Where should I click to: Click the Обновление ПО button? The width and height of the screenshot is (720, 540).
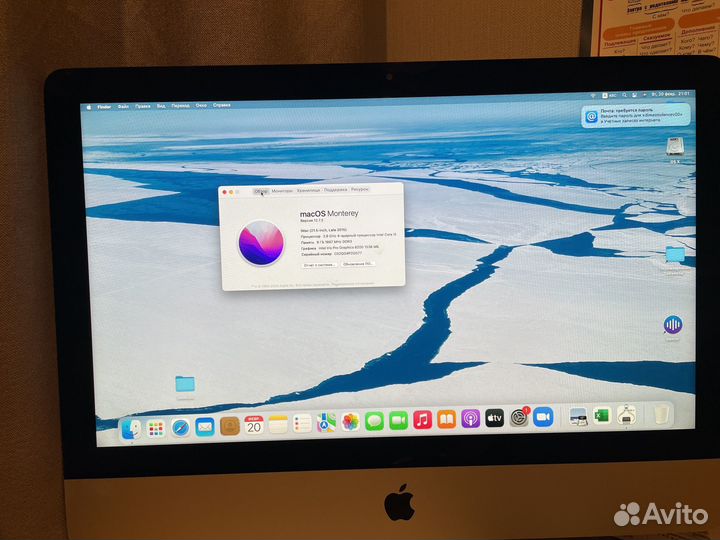pos(358,264)
